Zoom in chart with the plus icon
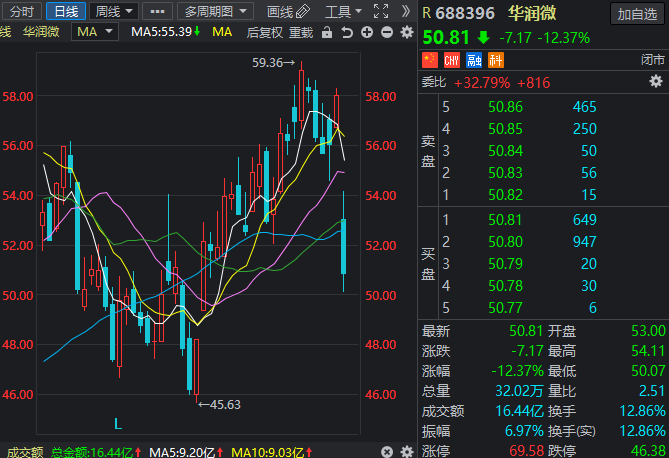 tap(368, 32)
